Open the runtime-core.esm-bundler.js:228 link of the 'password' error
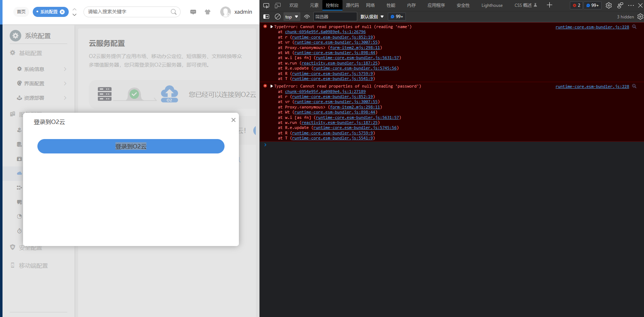 (x=592, y=86)
